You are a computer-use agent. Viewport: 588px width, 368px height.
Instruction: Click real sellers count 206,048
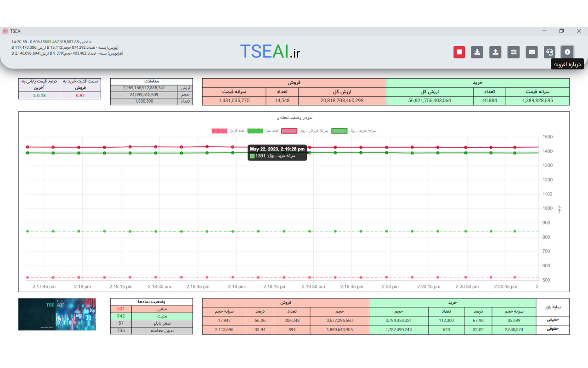click(x=292, y=321)
